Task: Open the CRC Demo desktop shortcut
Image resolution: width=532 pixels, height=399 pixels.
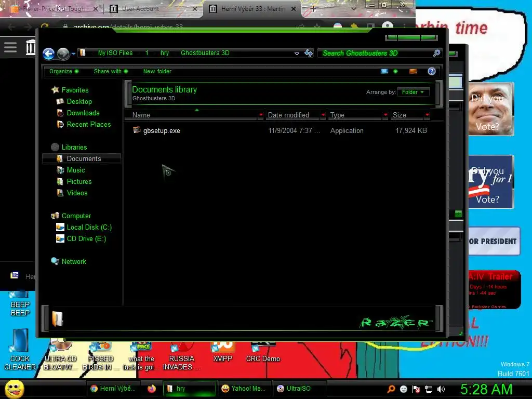Action: point(263,352)
